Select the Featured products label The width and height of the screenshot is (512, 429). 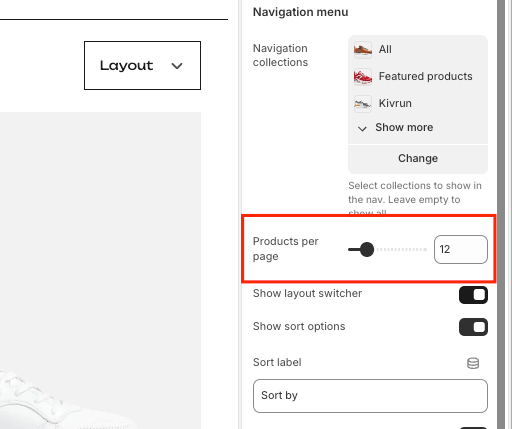pyautogui.click(x=425, y=76)
